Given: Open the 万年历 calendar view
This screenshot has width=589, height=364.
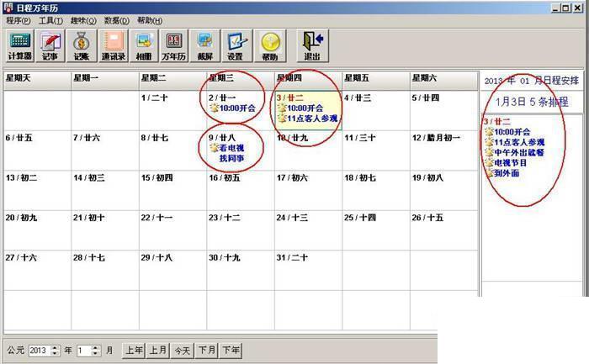Looking at the screenshot, I should [174, 45].
